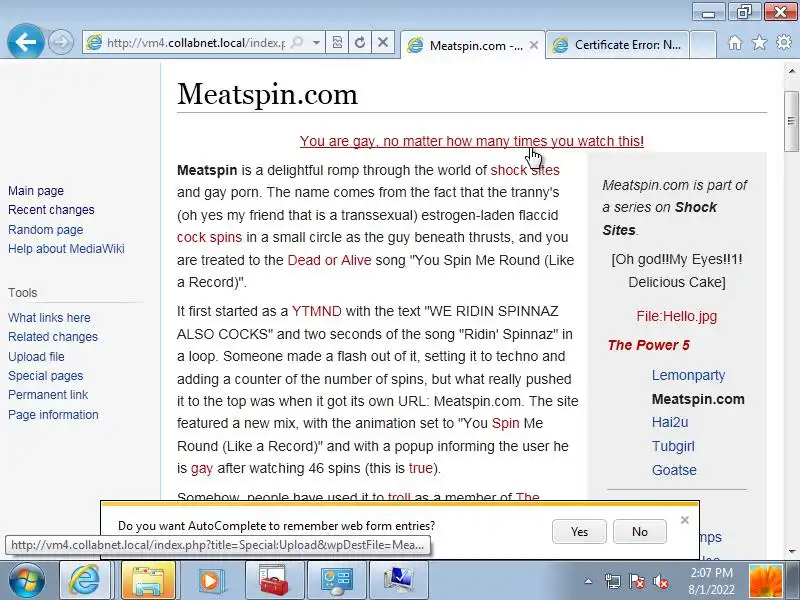Go to a Random page
The image size is (800, 600).
point(45,230)
